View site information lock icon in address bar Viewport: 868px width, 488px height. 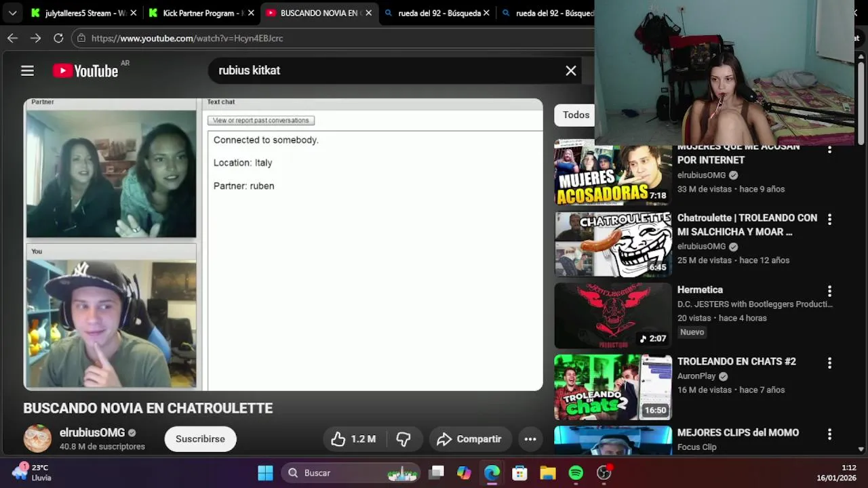tap(81, 38)
